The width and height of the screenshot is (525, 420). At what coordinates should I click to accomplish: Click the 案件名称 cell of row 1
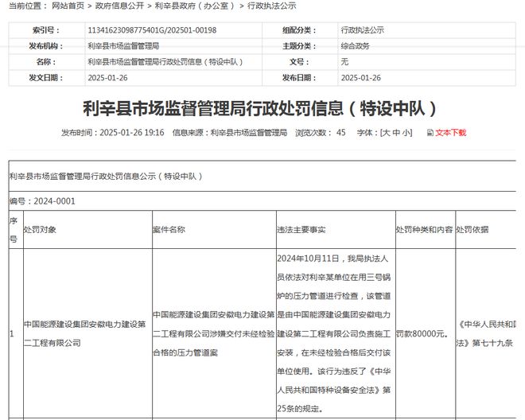(x=214, y=333)
